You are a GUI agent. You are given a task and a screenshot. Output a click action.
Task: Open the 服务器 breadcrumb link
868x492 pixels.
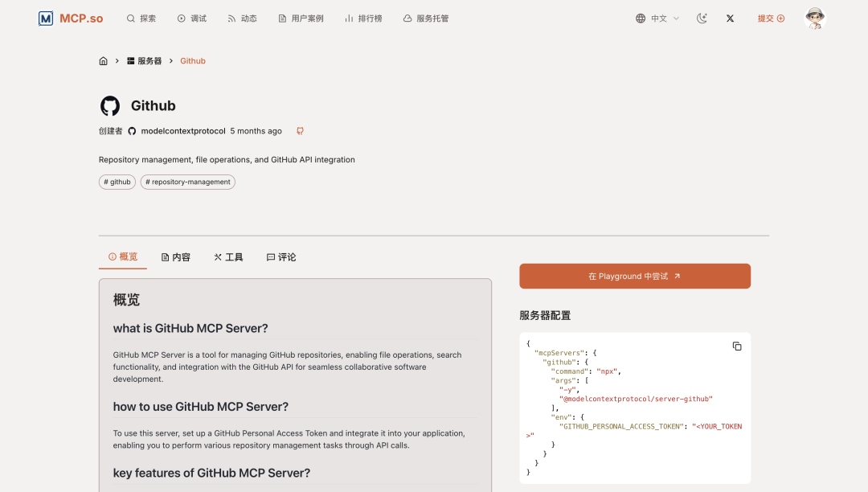[x=144, y=61]
